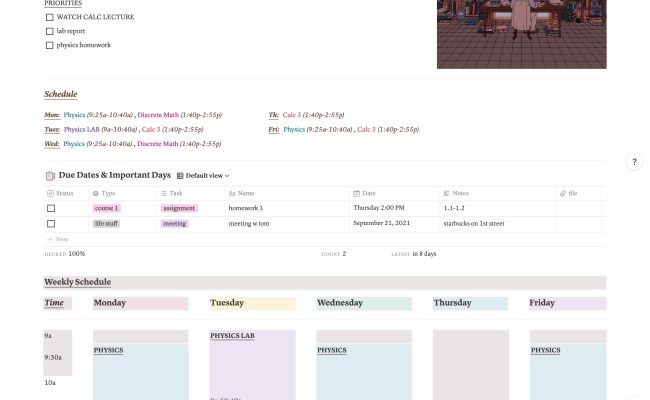This screenshot has height=400, width=650.
Task: Click the empty file cell for homework 1
Action: pos(578,208)
